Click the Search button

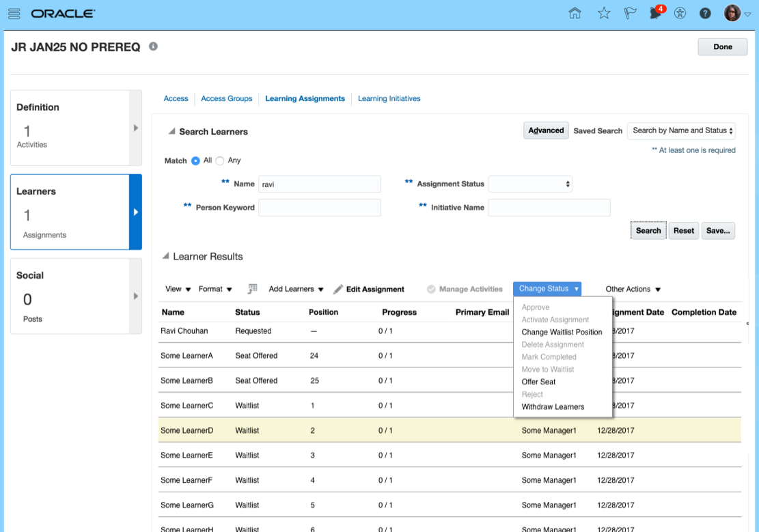point(648,231)
